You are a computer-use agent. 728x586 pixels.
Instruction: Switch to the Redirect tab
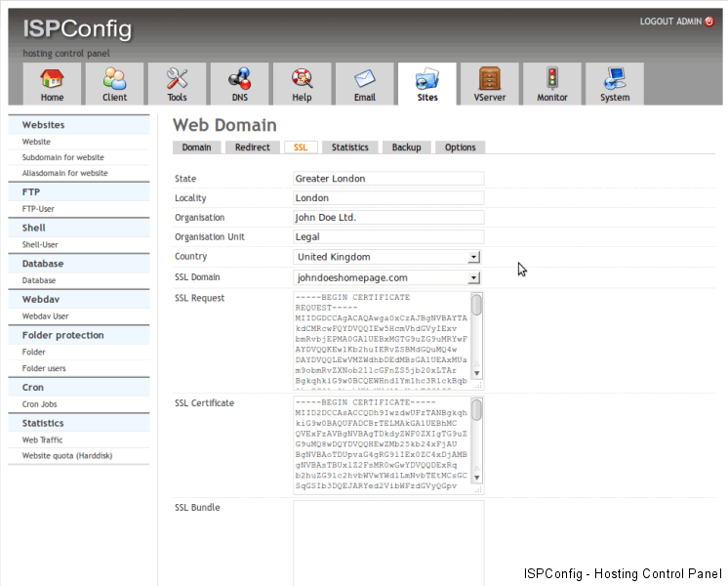[252, 147]
